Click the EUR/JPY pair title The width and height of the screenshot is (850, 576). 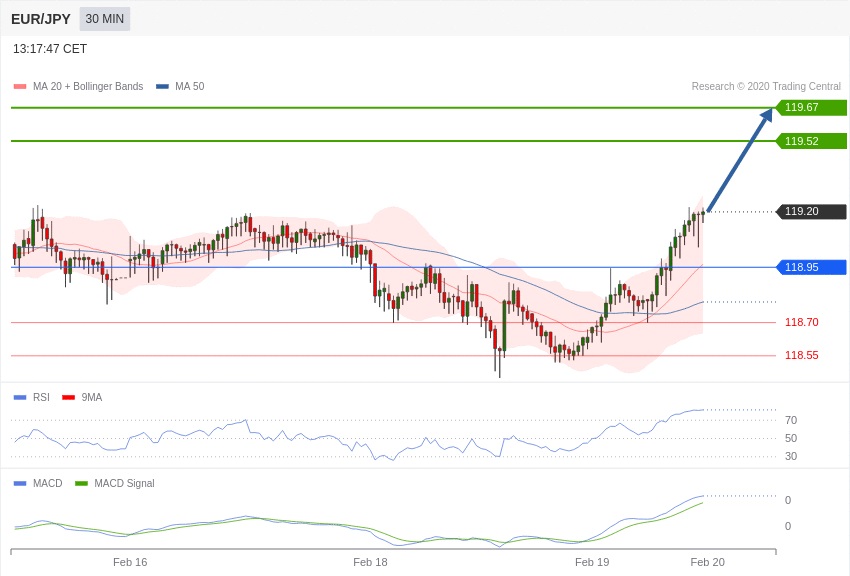tap(41, 19)
